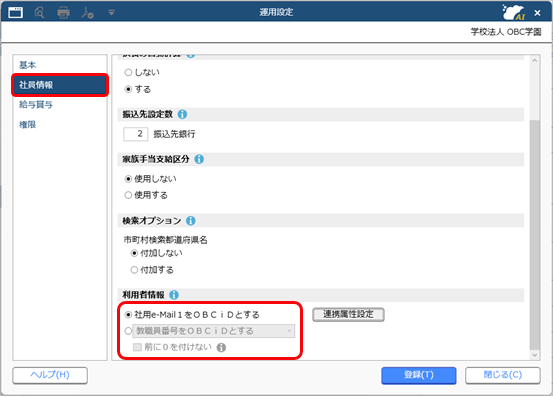Viewport: 553px width, 397px height.
Task: Click the window menu icon in title bar
Action: 15,12
